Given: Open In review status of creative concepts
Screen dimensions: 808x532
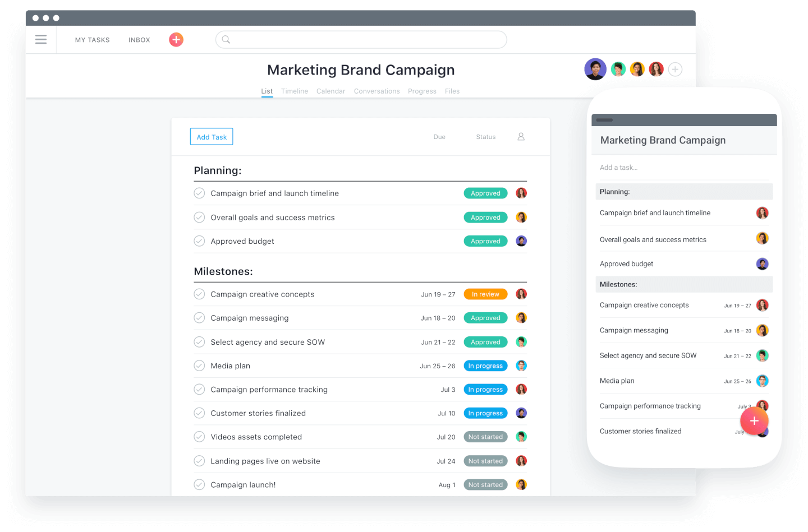Looking at the screenshot, I should pyautogui.click(x=485, y=294).
